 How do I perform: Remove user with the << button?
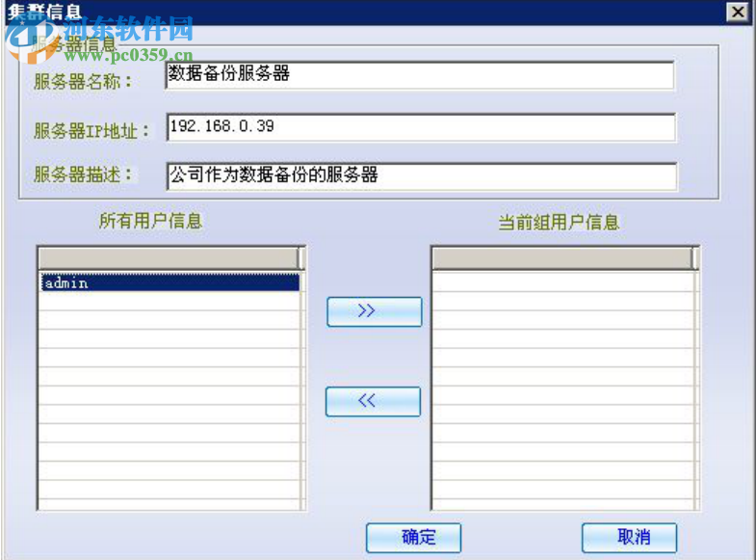point(373,401)
